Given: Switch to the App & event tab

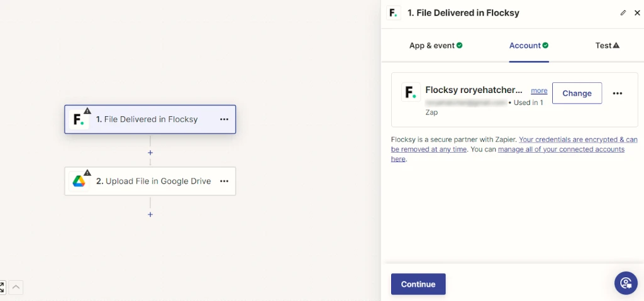Looking at the screenshot, I should coord(435,45).
